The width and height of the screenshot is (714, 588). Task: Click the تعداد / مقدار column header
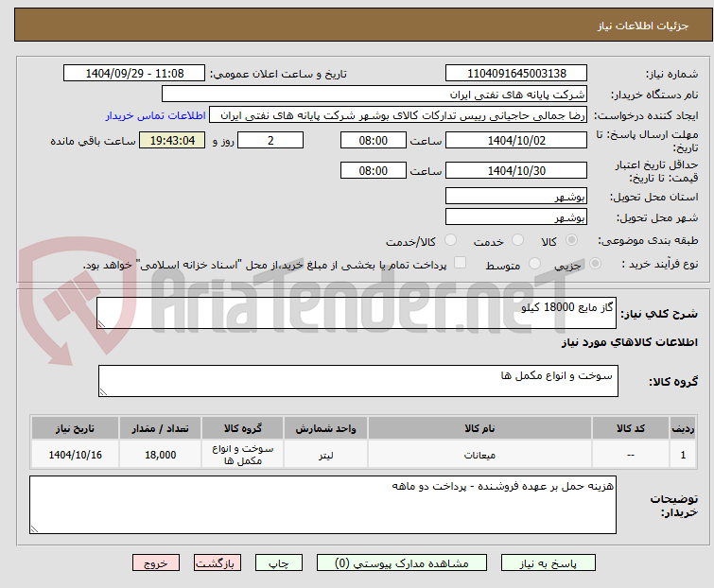tap(160, 428)
